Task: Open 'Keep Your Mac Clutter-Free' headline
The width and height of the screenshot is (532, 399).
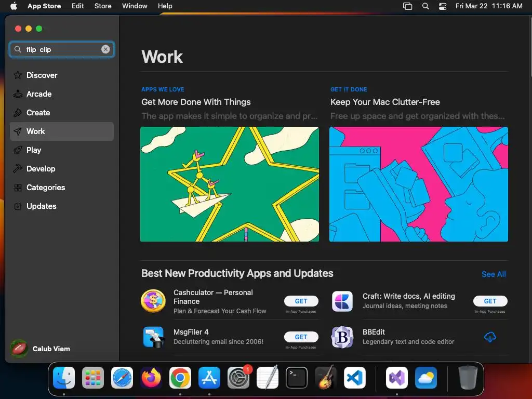Action: coord(385,102)
